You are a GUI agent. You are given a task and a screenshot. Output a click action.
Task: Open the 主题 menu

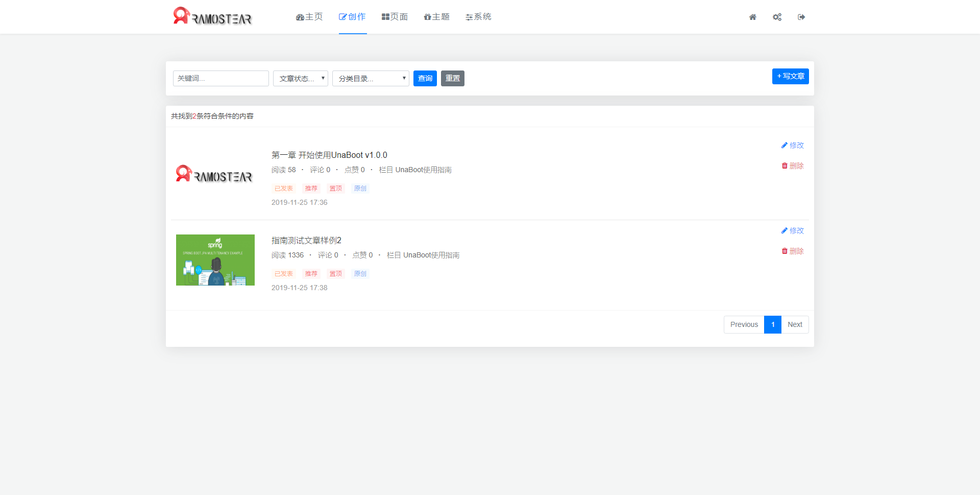436,17
